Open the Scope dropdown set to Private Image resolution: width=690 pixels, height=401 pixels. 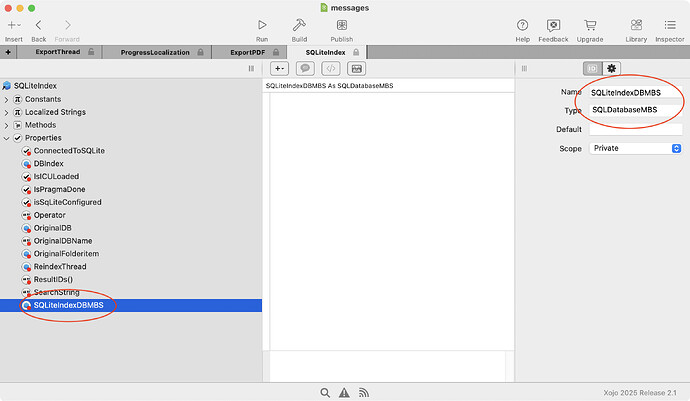tap(635, 148)
